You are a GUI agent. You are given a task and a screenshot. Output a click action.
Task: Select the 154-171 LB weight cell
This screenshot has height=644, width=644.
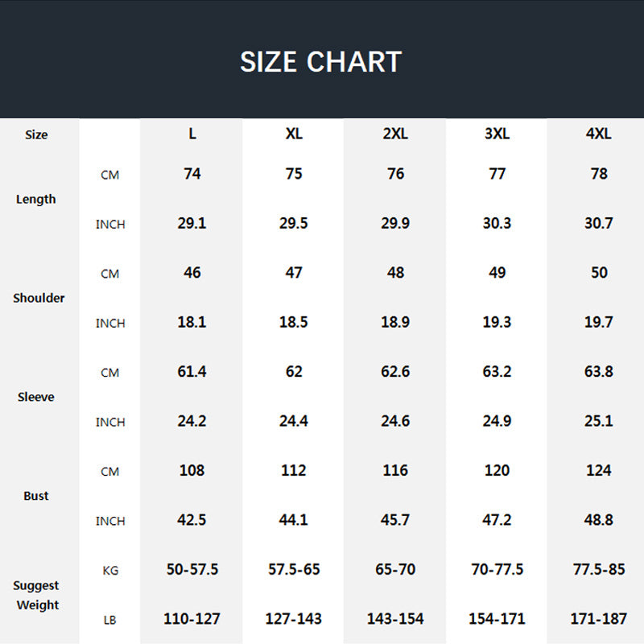pos(497,619)
